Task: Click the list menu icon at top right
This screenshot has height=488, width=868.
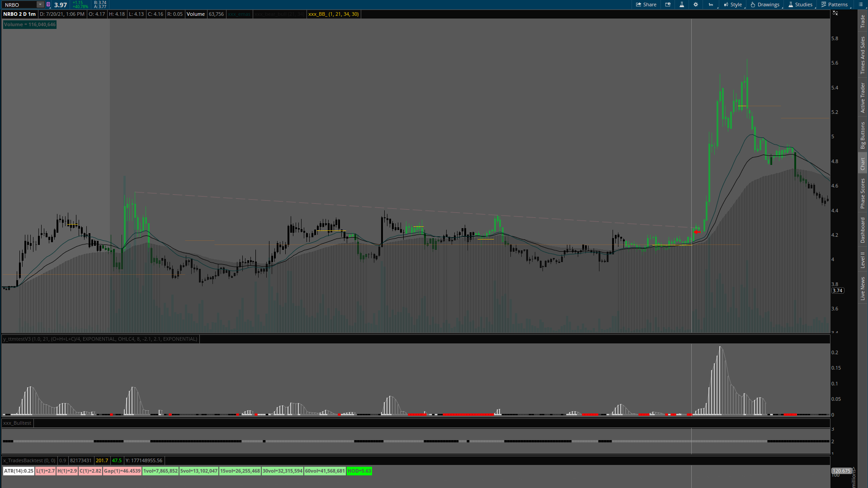Action: [860, 5]
